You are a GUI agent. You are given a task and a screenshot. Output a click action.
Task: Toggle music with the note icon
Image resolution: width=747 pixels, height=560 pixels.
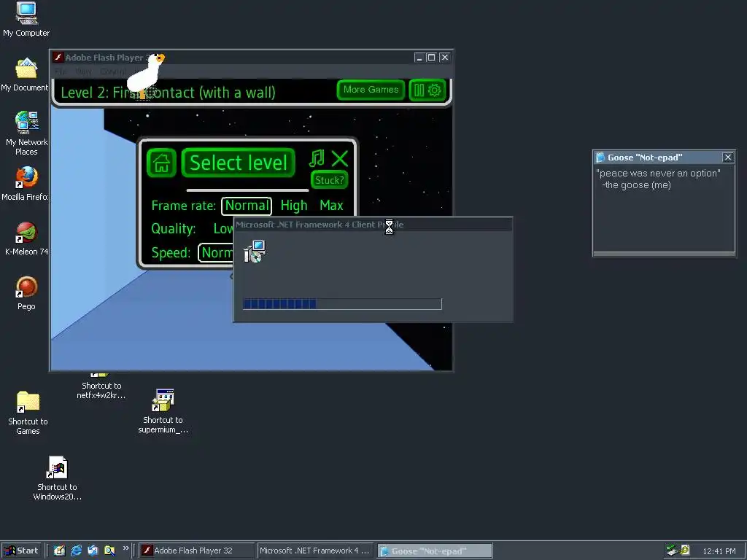coord(317,158)
